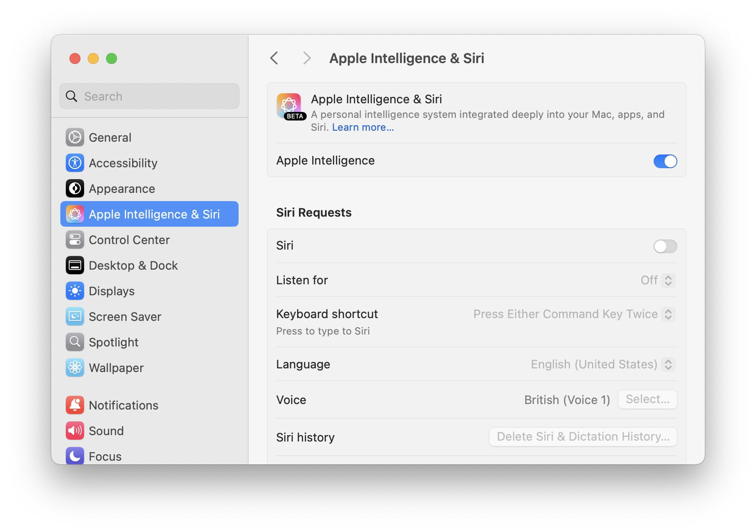Click the Learn more link
This screenshot has height=532, width=756.
[362, 128]
